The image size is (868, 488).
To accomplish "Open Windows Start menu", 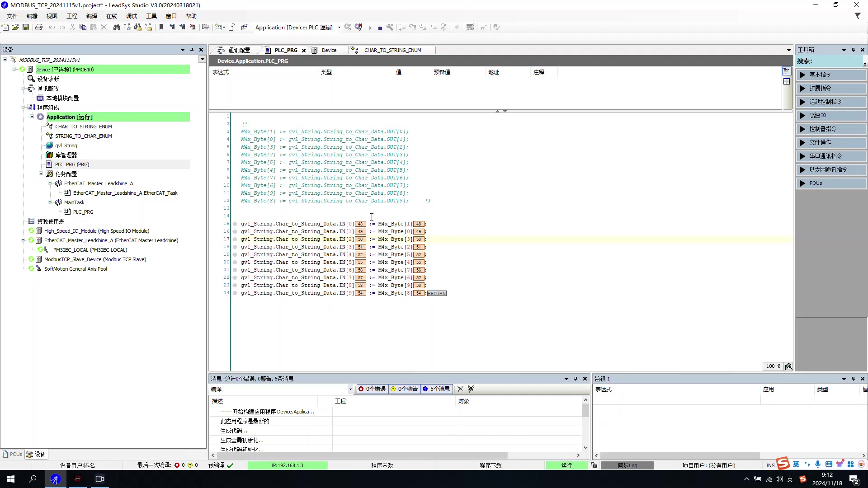I will (11, 479).
